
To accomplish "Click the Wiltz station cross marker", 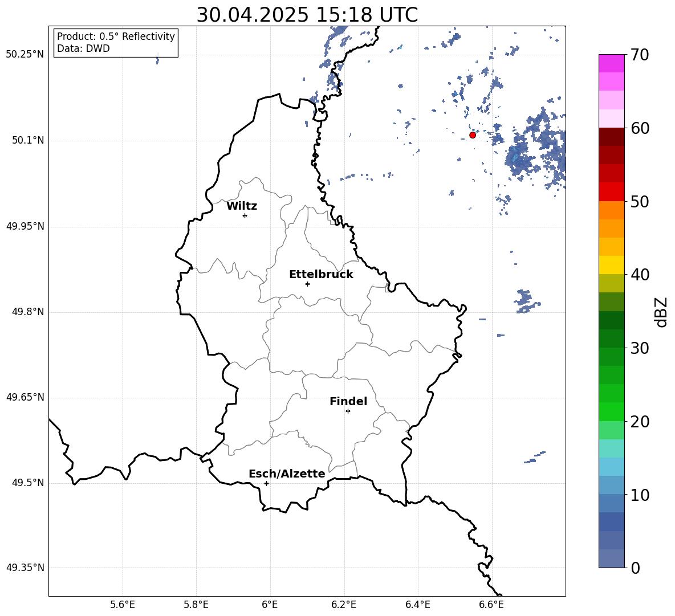I will click(245, 215).
